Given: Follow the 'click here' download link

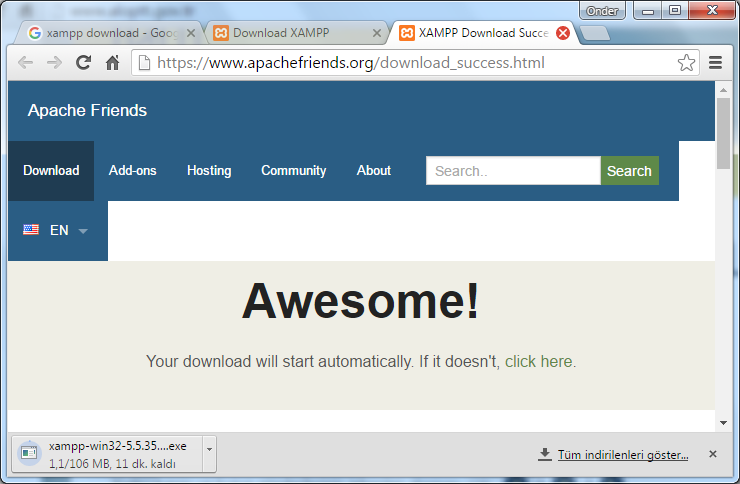Looking at the screenshot, I should (x=538, y=362).
